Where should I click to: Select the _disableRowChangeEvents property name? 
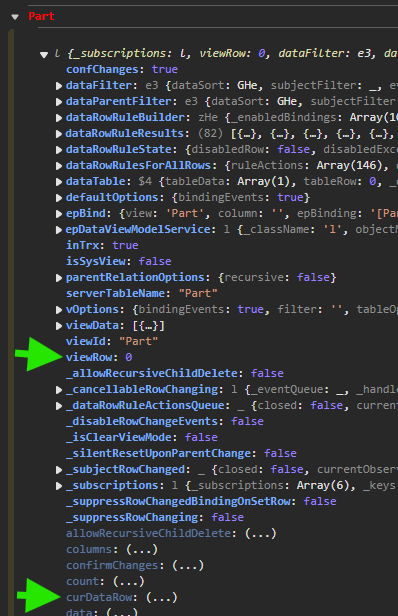click(x=142, y=422)
